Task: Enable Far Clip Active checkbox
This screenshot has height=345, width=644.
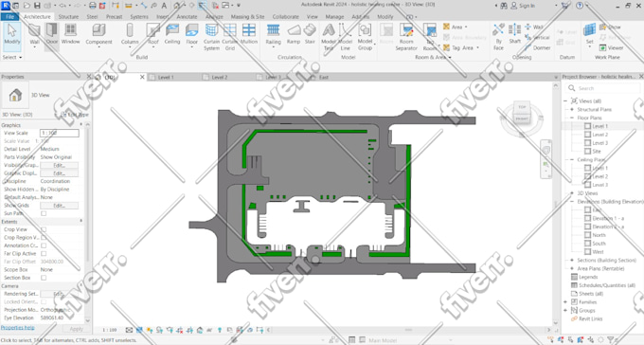Action: point(44,254)
